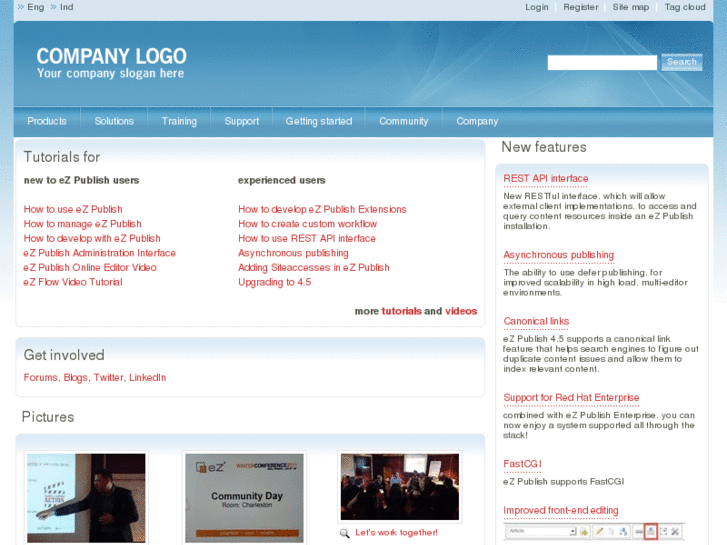Open the Training menu
The image size is (727, 545).
pyautogui.click(x=179, y=121)
